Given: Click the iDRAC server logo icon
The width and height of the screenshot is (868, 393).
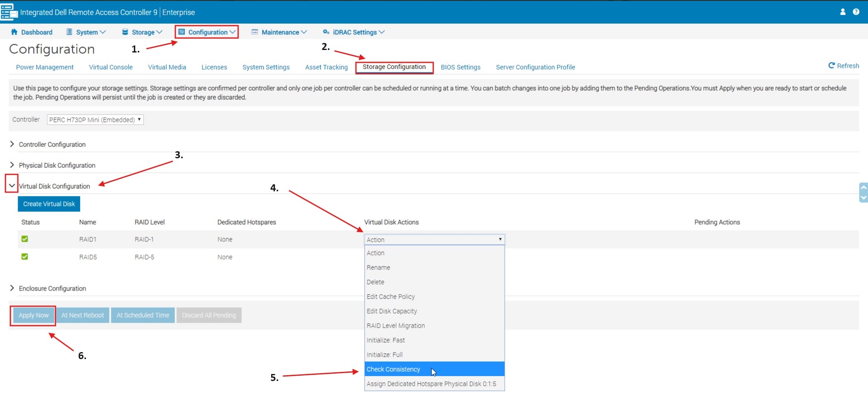Looking at the screenshot, I should click(9, 12).
